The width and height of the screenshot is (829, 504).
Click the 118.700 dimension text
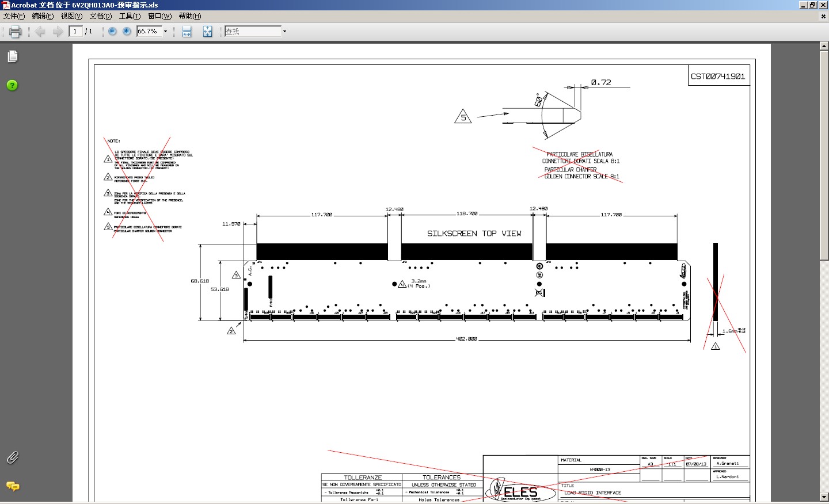(467, 213)
